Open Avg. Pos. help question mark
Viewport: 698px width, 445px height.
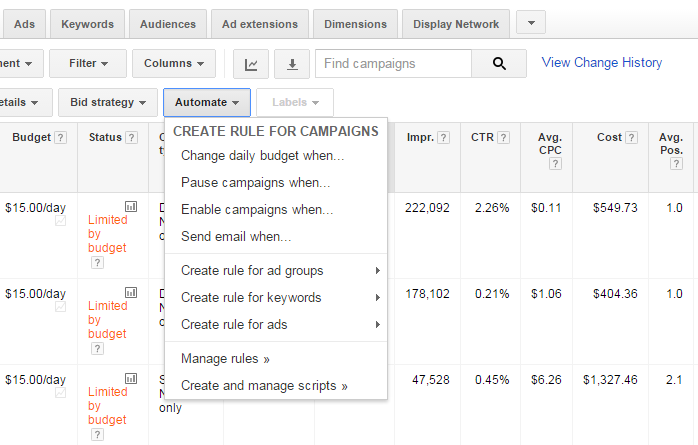coord(677,164)
